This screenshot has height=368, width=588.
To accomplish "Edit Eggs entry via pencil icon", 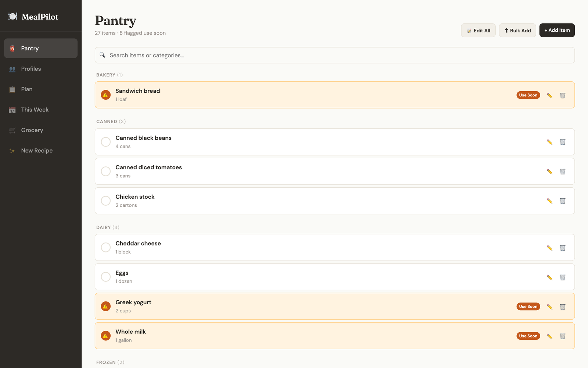I will pos(549,277).
